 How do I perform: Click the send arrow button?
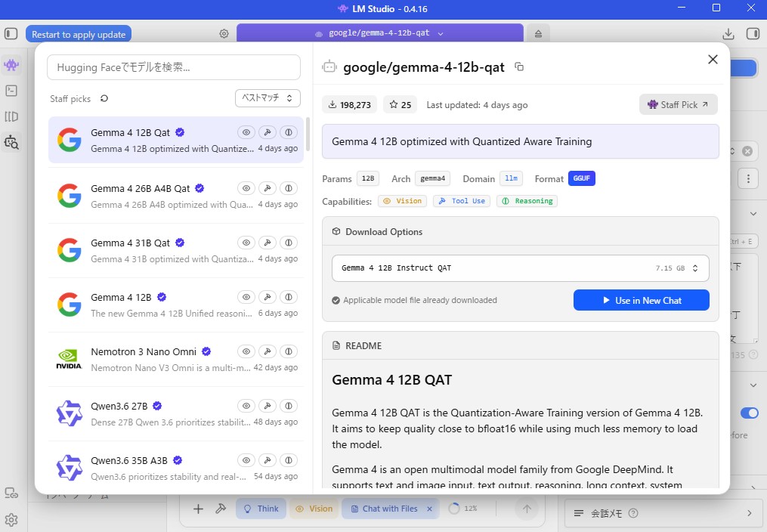point(527,509)
